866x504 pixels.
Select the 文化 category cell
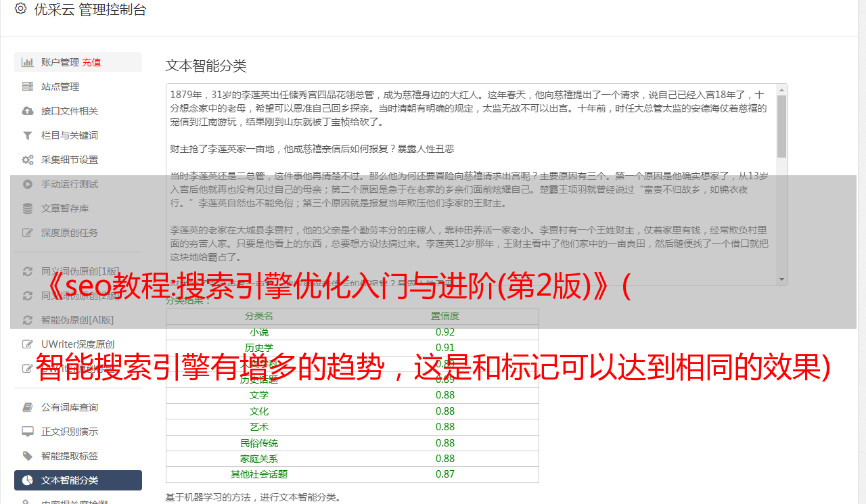259,411
